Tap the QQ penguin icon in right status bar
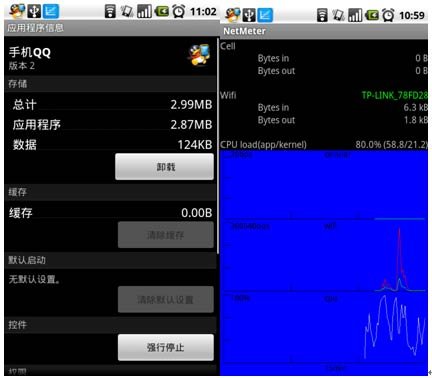The image size is (432, 378). point(233,15)
